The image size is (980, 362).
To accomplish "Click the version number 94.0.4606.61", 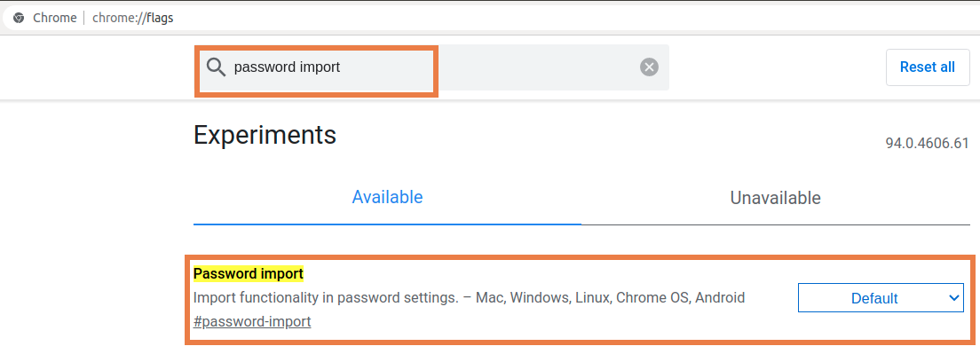I will tap(927, 143).
